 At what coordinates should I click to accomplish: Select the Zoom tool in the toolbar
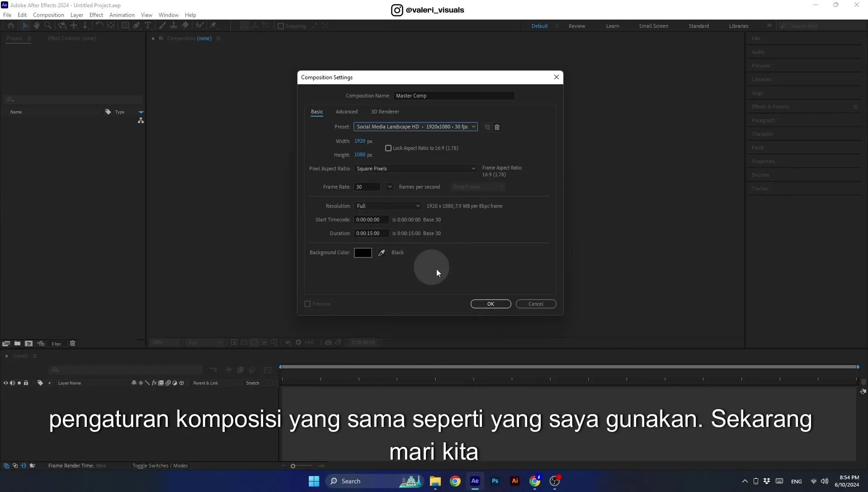(48, 26)
